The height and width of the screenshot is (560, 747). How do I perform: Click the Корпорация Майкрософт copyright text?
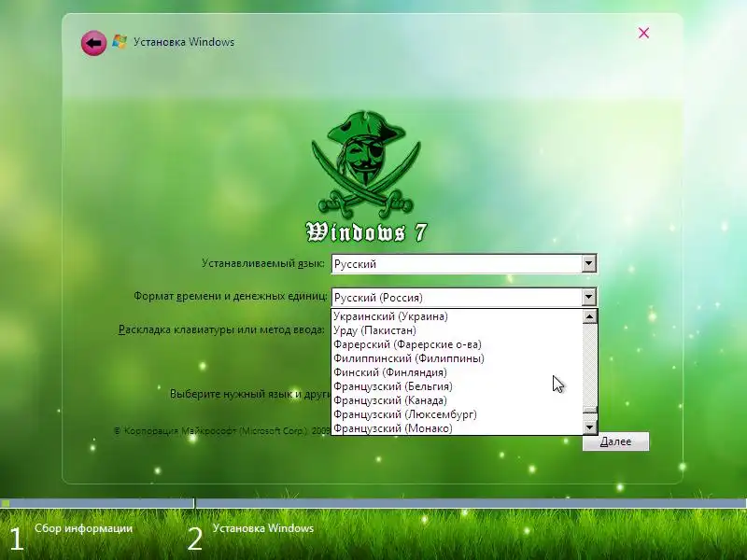pos(222,431)
